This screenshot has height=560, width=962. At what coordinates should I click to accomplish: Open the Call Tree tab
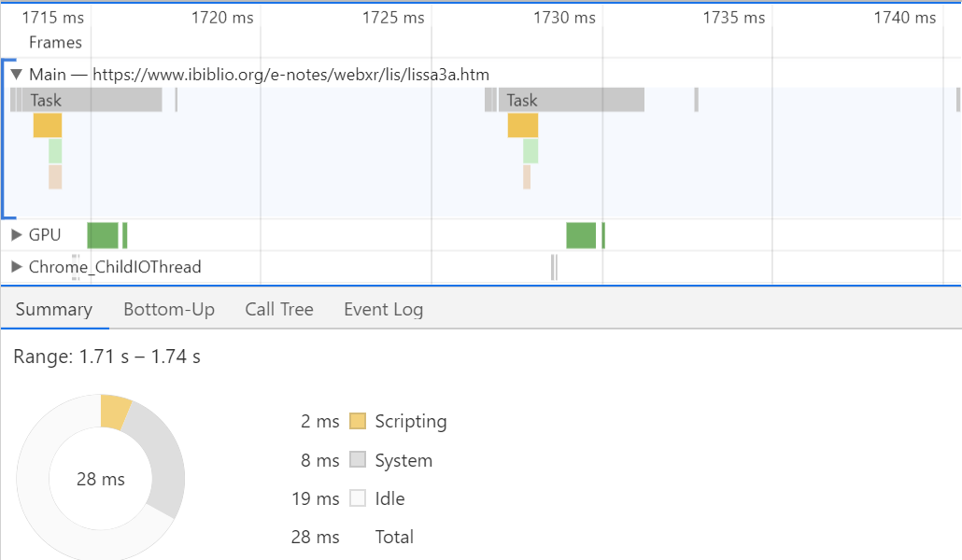pos(279,310)
